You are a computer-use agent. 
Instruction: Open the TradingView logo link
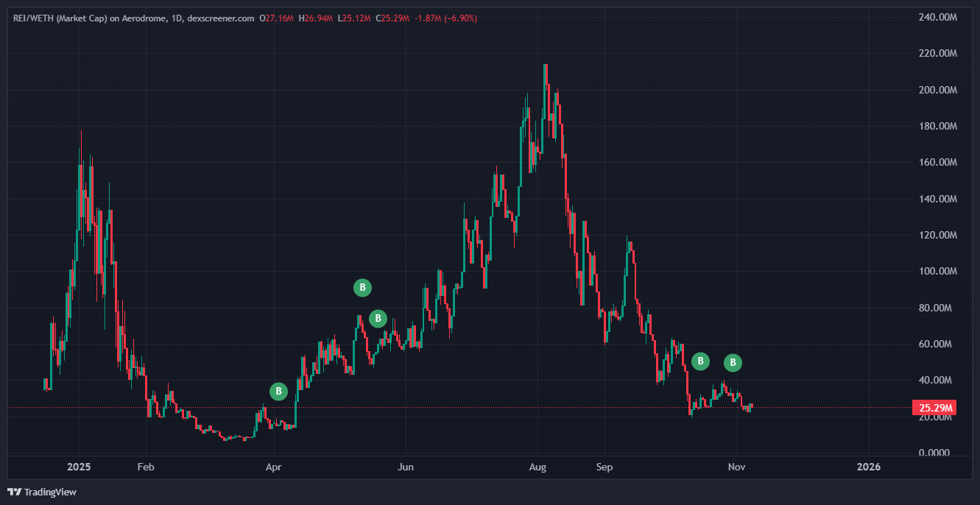42,492
